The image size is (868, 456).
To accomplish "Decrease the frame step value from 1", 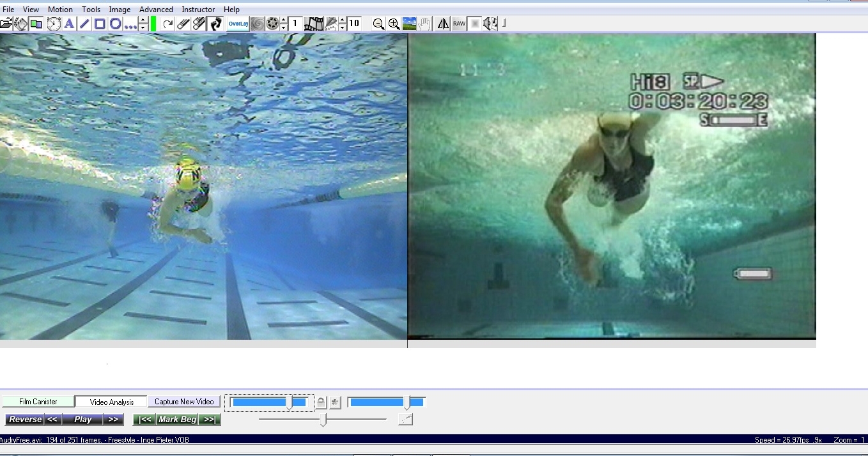I will [x=284, y=27].
